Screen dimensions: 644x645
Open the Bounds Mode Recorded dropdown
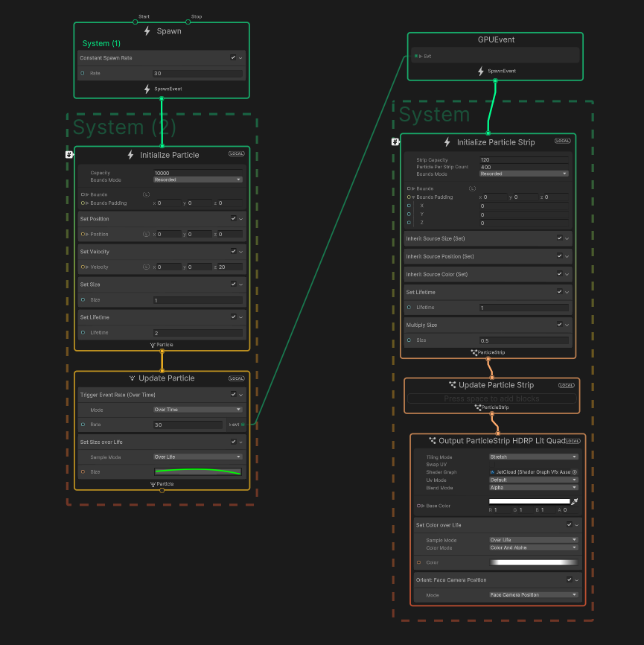pos(197,179)
